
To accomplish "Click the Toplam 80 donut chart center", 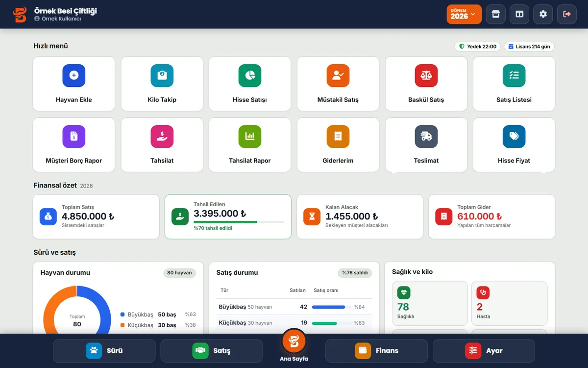I will pyautogui.click(x=77, y=321).
